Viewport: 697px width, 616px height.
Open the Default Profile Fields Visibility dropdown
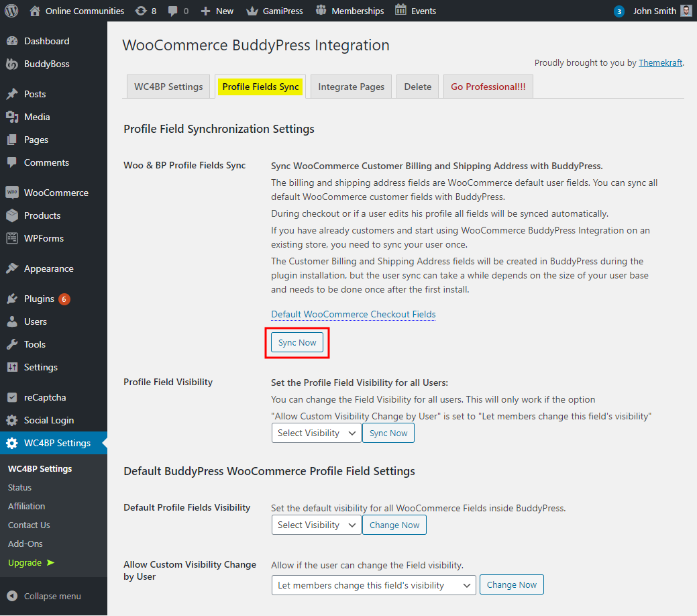pos(315,525)
